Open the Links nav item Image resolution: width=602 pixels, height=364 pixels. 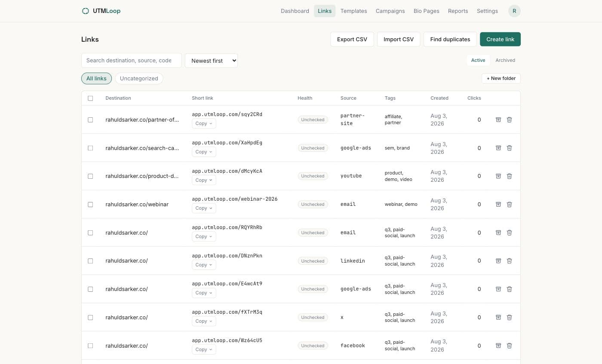[325, 11]
